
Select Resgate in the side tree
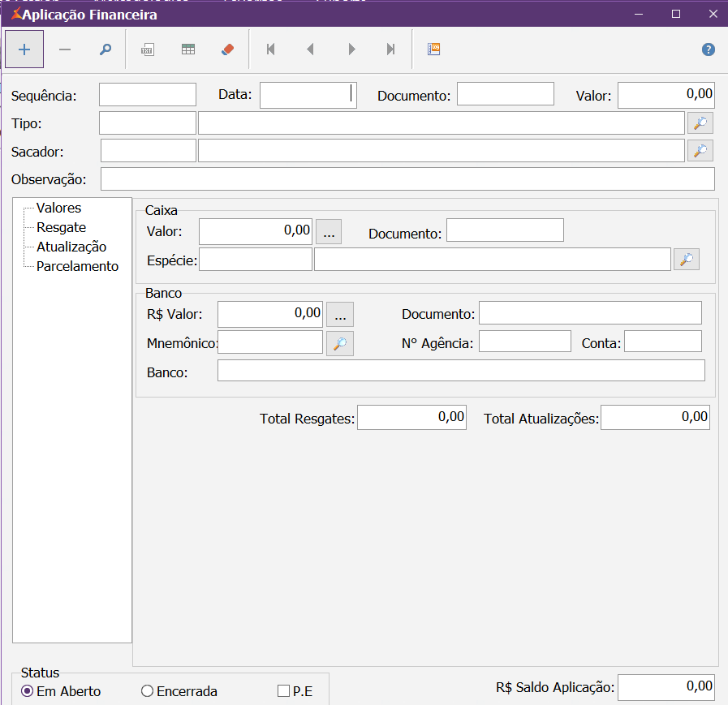pos(61,227)
